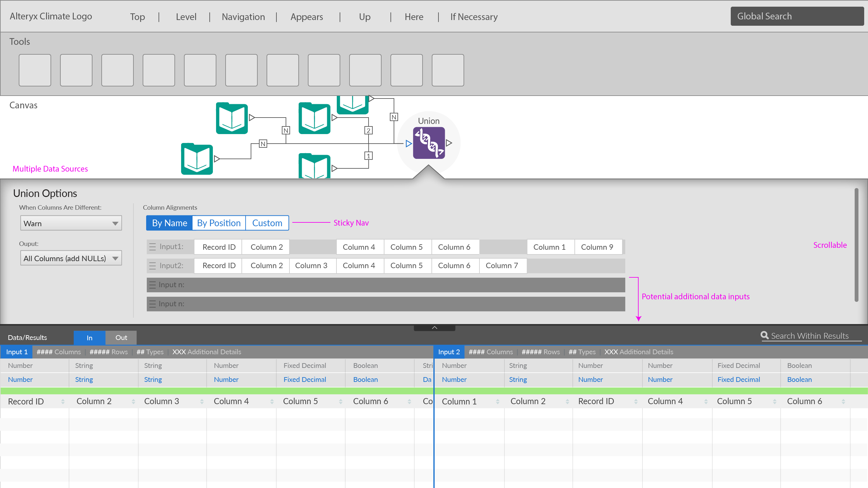
Task: Open the Navigation top menu item
Action: click(243, 17)
